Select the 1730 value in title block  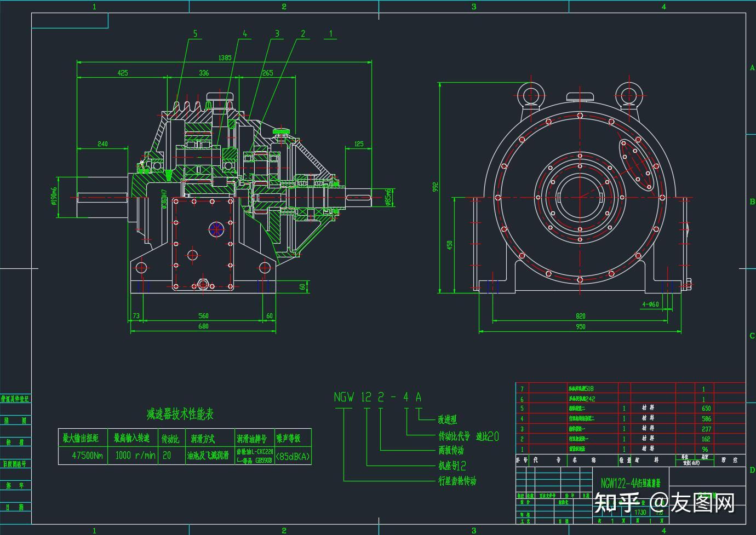click(x=640, y=513)
